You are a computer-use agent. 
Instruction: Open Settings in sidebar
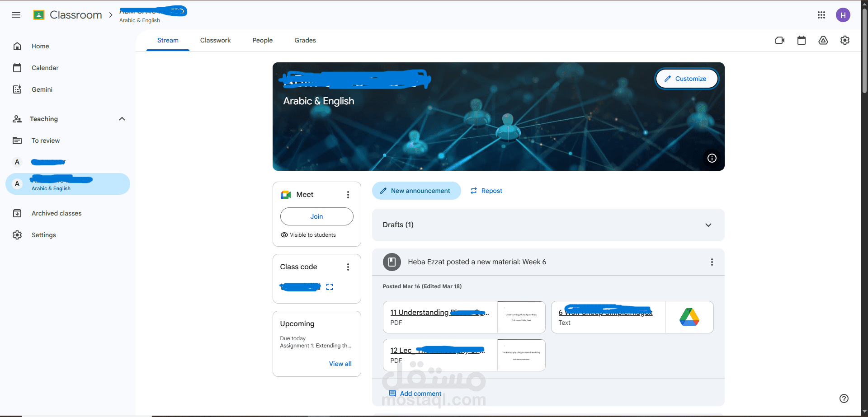(x=68, y=235)
